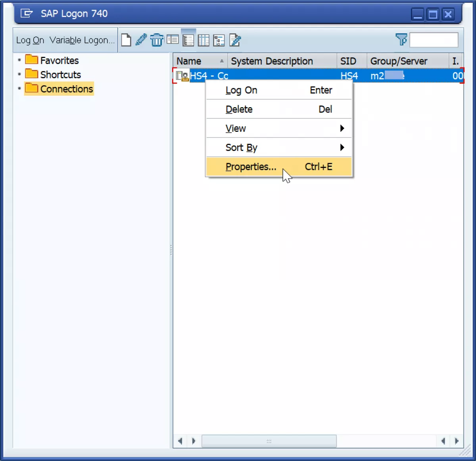Click the Log On toolbar button
The image size is (476, 461).
point(30,40)
